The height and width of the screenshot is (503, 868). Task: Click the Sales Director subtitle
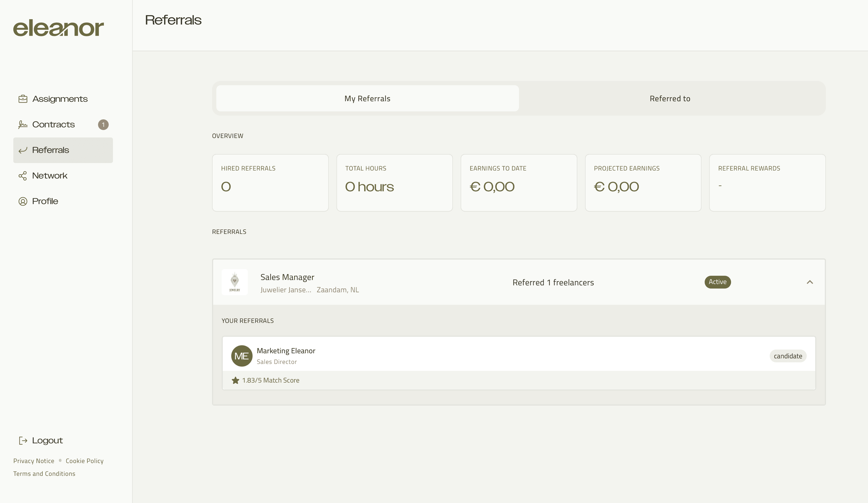(277, 362)
